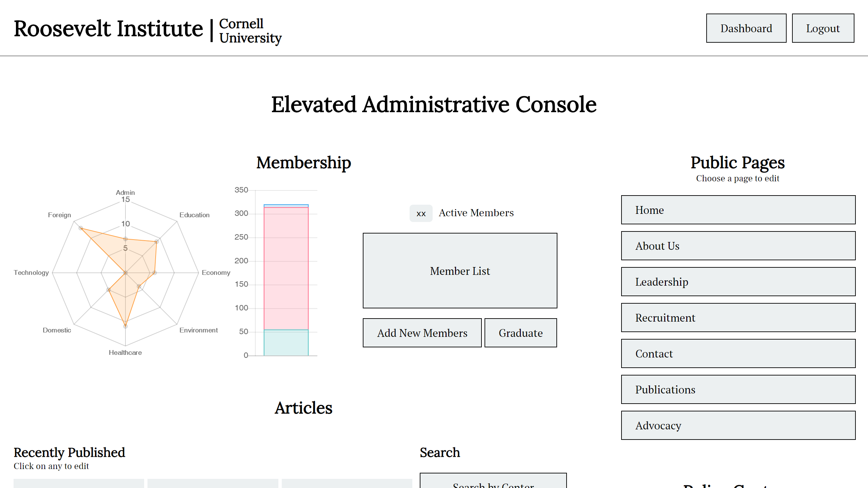868x488 pixels.
Task: Click Add New Members button
Action: [x=422, y=333]
